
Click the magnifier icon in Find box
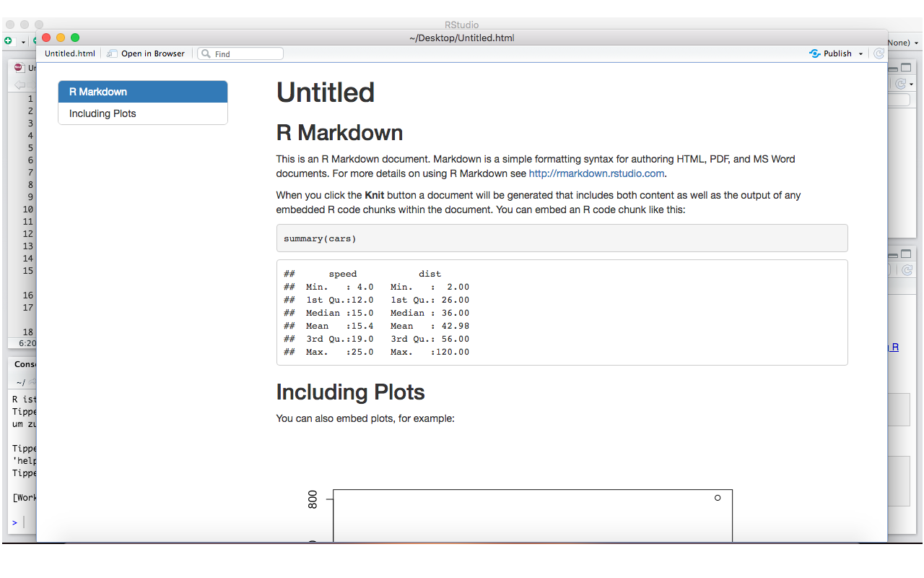(x=206, y=53)
